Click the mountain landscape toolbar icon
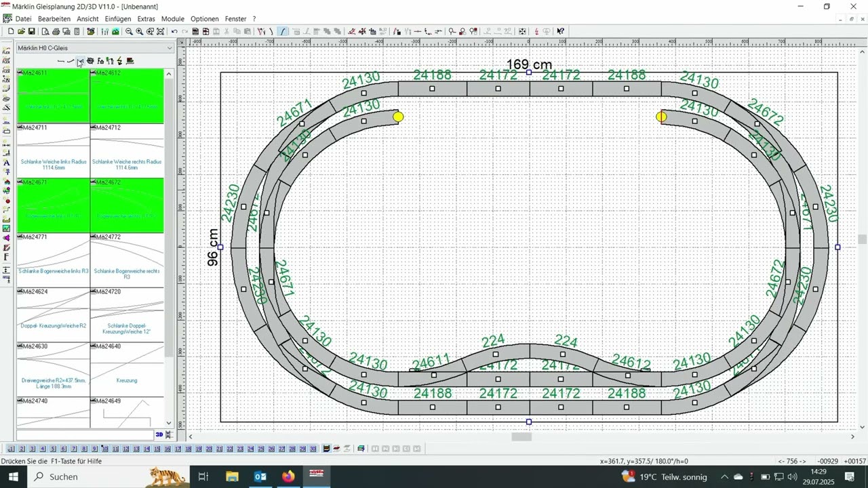Screen dimensions: 868x488 [x=115, y=31]
